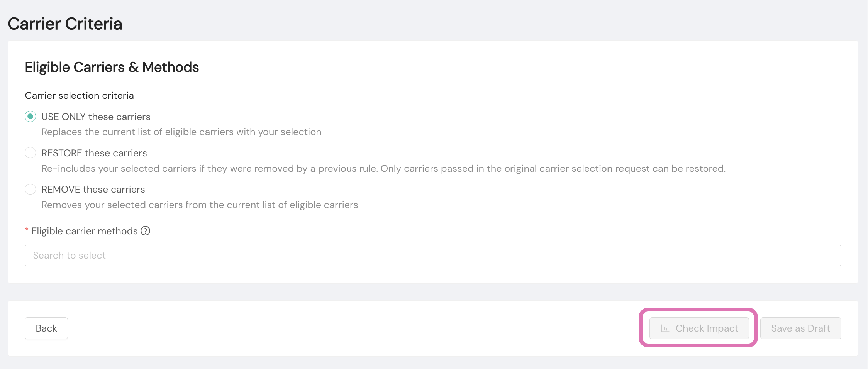This screenshot has width=868, height=369.
Task: Click the help icon beside Eligible carrier methods
Action: pyautogui.click(x=146, y=231)
